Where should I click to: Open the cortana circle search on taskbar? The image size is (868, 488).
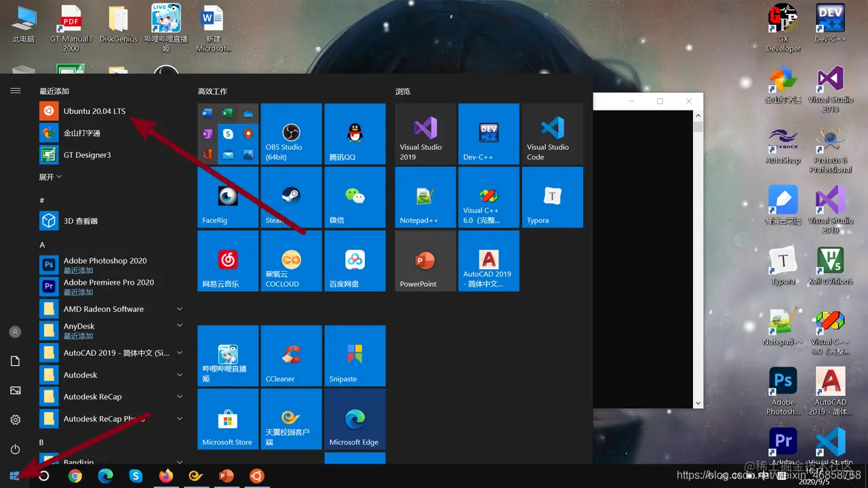44,476
